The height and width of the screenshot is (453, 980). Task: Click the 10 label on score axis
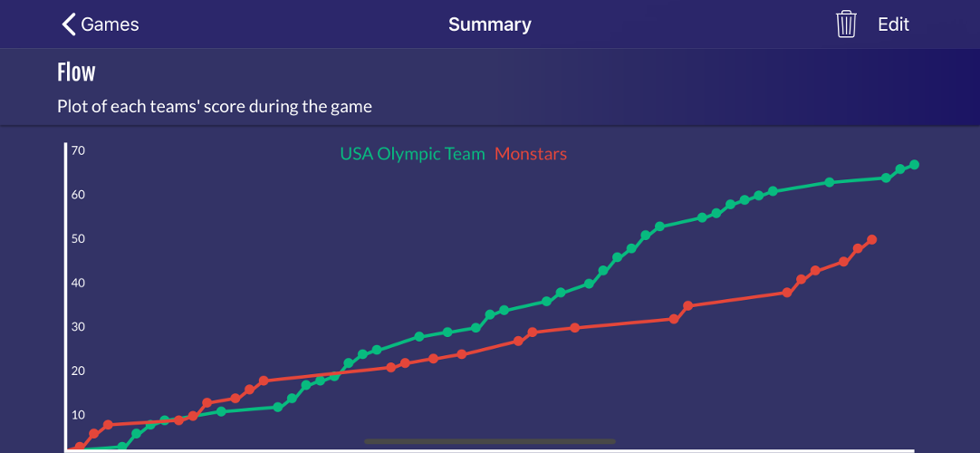click(78, 415)
